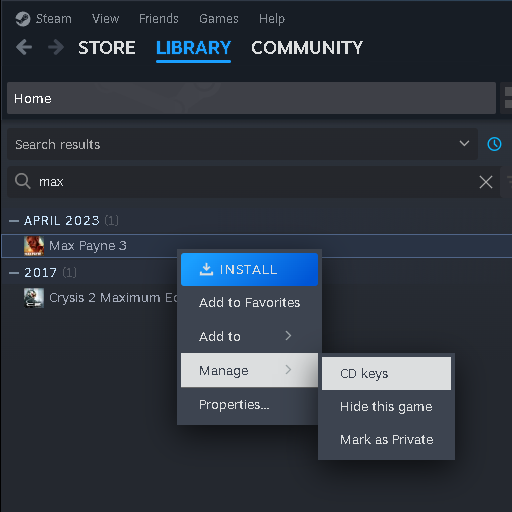512x512 pixels.
Task: Collapse the APRIL 2023 group
Action: click(x=14, y=221)
